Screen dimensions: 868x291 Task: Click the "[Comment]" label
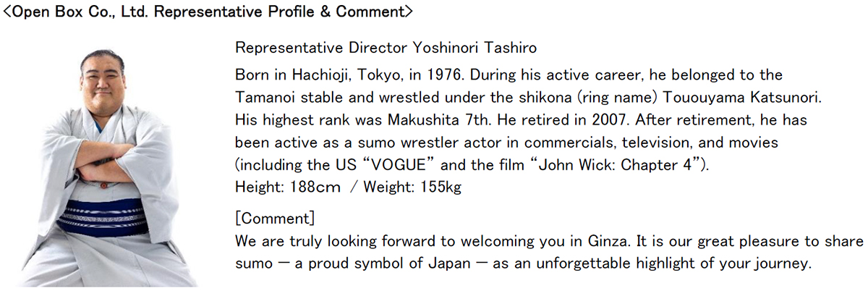click(x=274, y=217)
